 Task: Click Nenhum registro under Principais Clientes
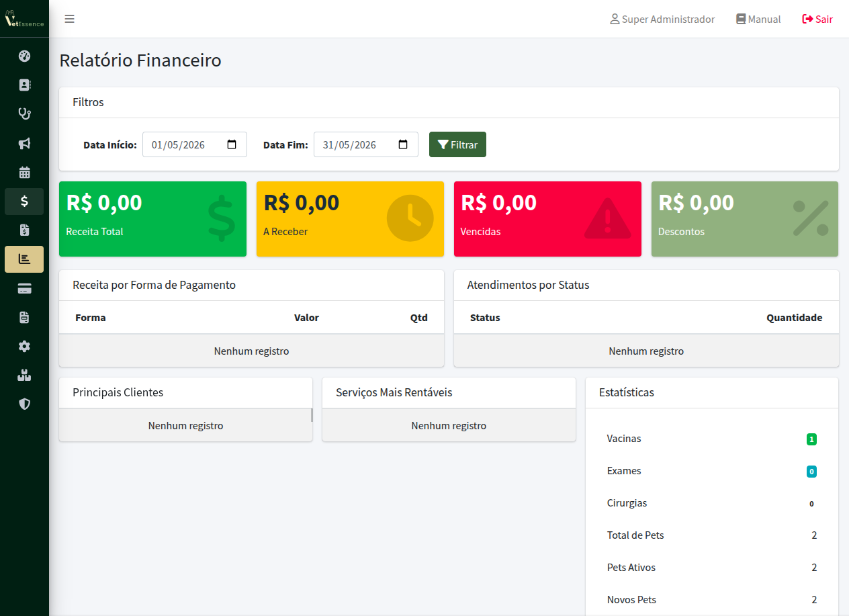[185, 426]
